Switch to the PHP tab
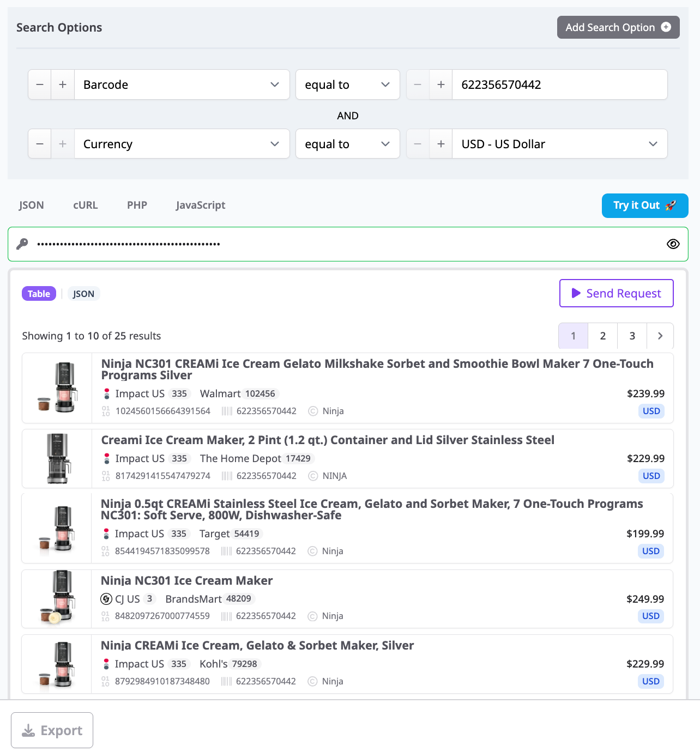 pyautogui.click(x=137, y=205)
